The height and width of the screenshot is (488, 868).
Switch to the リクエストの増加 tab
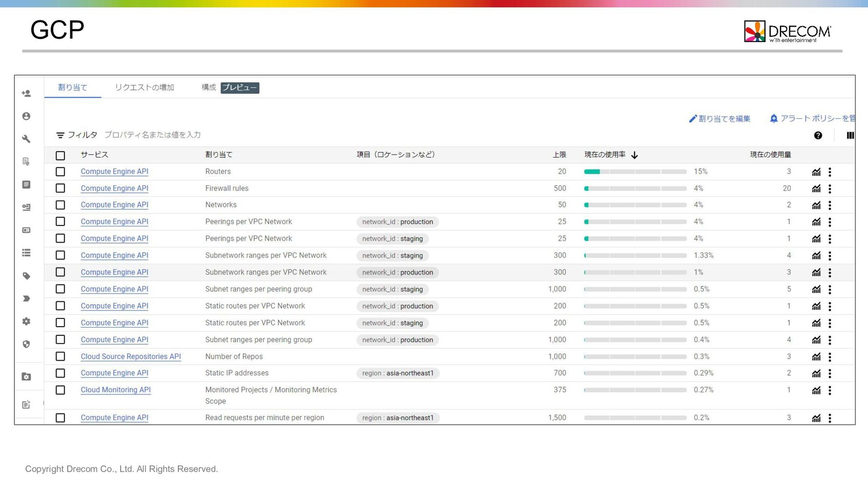pos(144,87)
